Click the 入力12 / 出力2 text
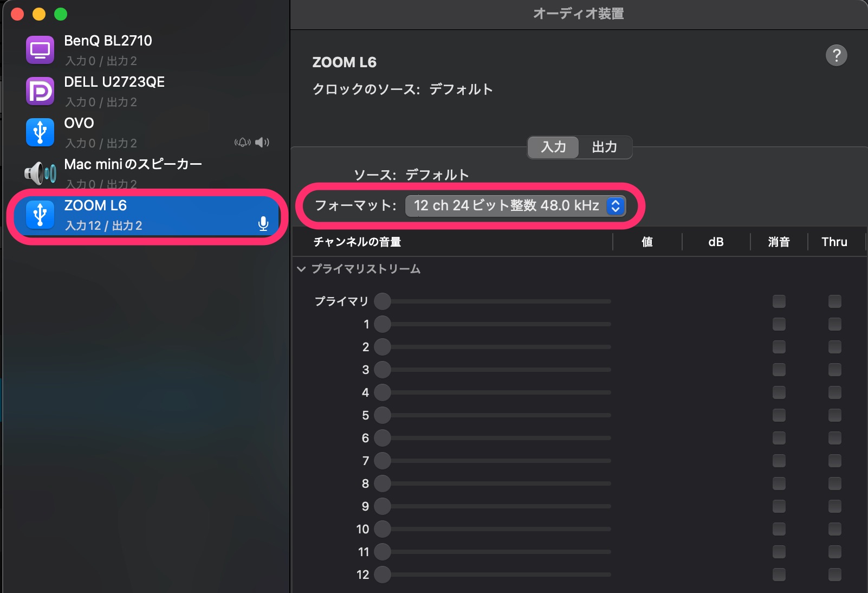 click(103, 225)
